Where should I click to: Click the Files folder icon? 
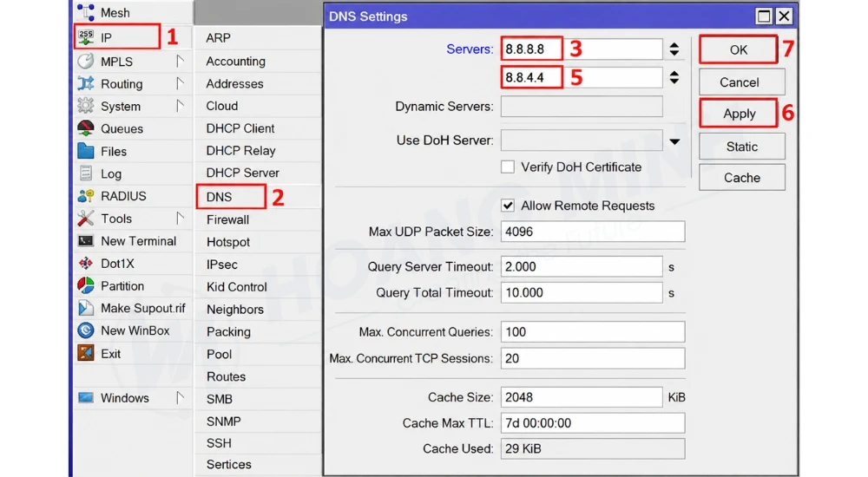tap(86, 151)
